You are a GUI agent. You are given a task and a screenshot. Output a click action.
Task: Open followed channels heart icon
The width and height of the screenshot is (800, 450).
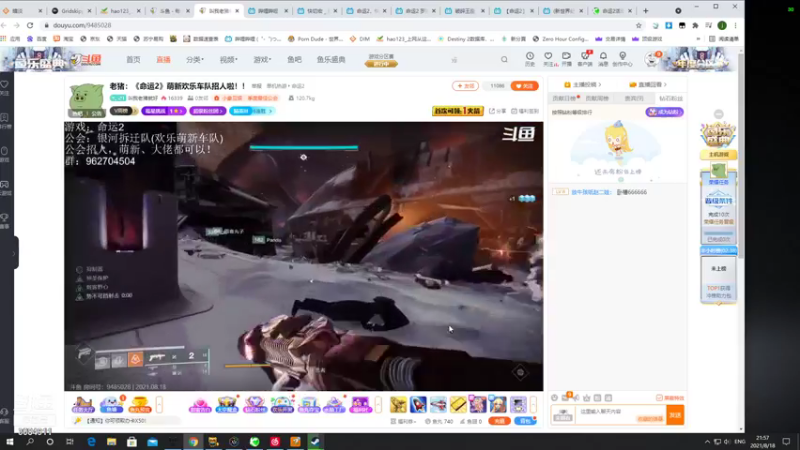coord(548,59)
